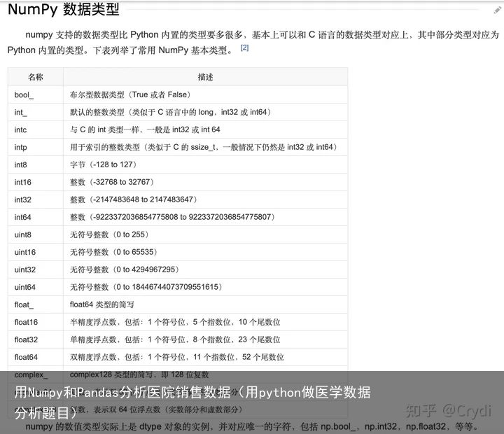Click the 'int16' table cell
This screenshot has width=504, height=434.
click(x=36, y=182)
